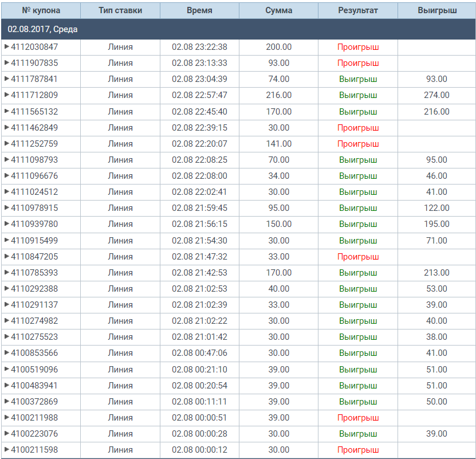
Task: Expand coupon 4100372869 row arrow
Action: tap(7, 402)
